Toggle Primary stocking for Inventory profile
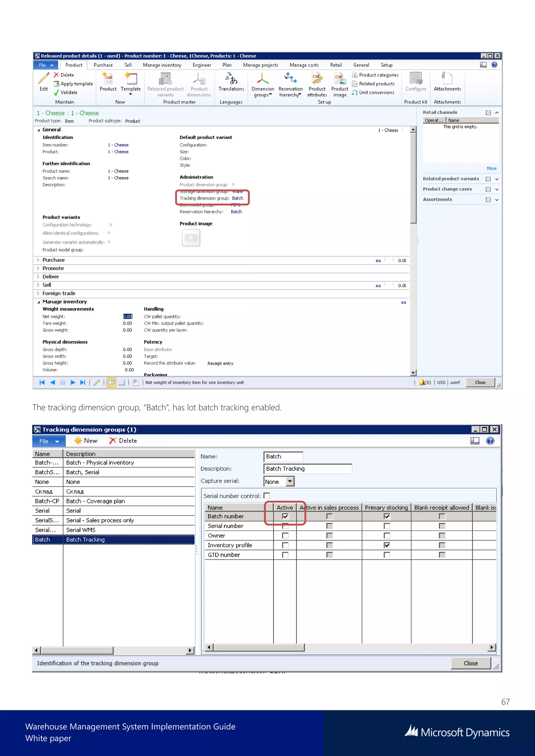The image size is (535, 756). pyautogui.click(x=387, y=545)
